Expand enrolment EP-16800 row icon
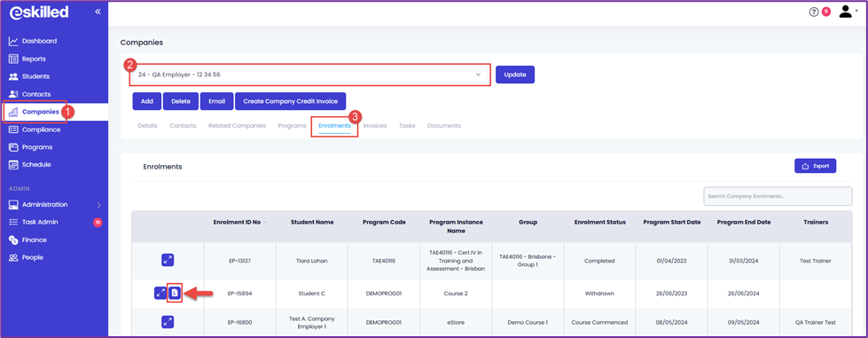868x338 pixels. [x=168, y=322]
